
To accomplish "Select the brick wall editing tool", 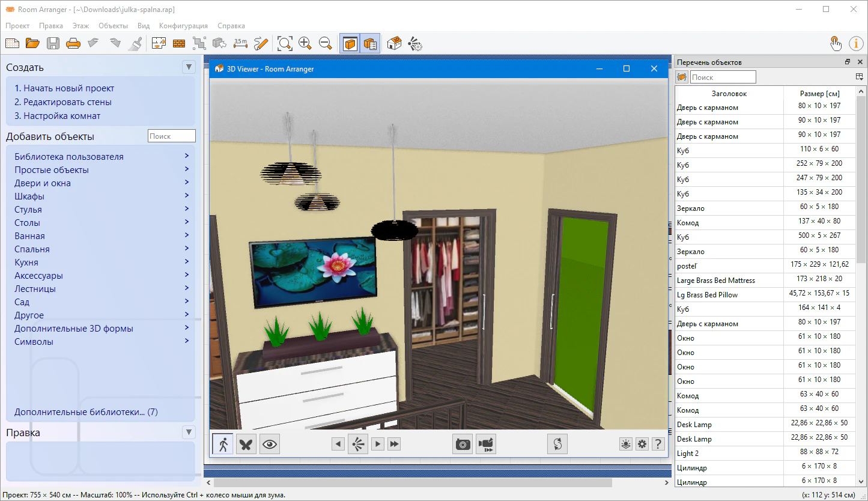I will pyautogui.click(x=178, y=43).
